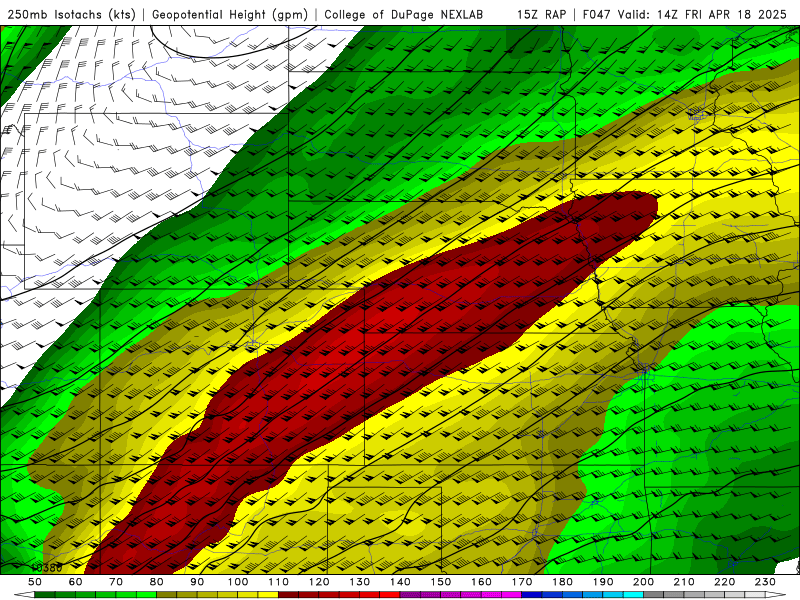Click the legend value '130'
The width and height of the screenshot is (800, 600).
click(360, 582)
